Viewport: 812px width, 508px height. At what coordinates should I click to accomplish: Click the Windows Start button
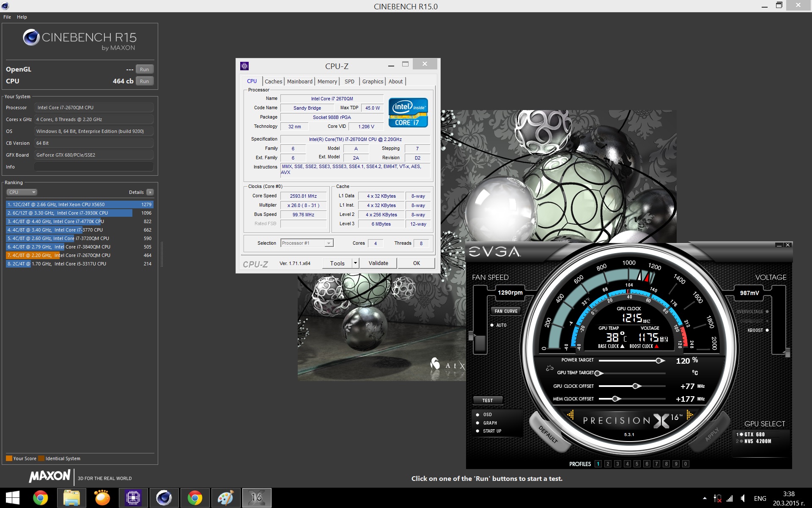click(12, 498)
